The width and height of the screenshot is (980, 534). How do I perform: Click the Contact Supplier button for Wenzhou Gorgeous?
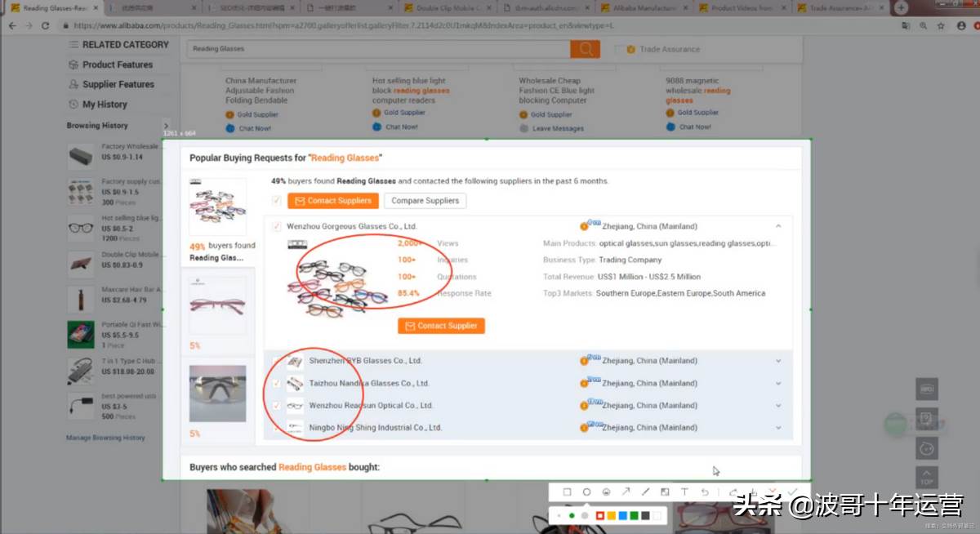point(441,326)
